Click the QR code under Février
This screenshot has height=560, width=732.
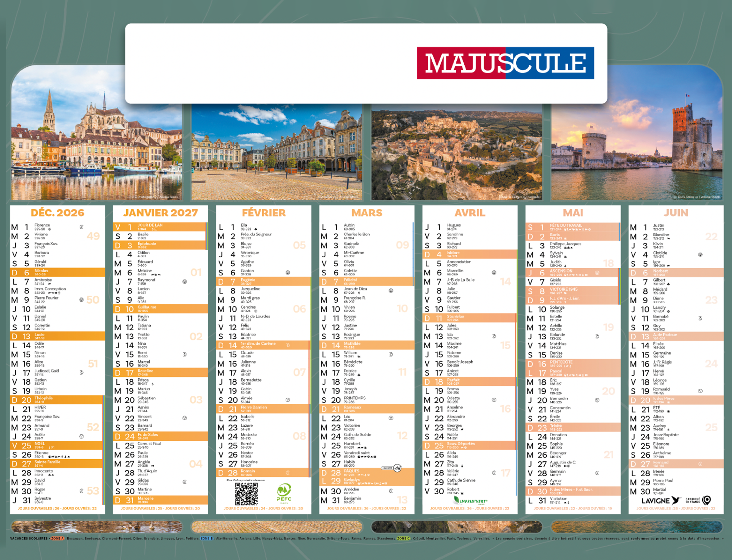click(x=246, y=494)
